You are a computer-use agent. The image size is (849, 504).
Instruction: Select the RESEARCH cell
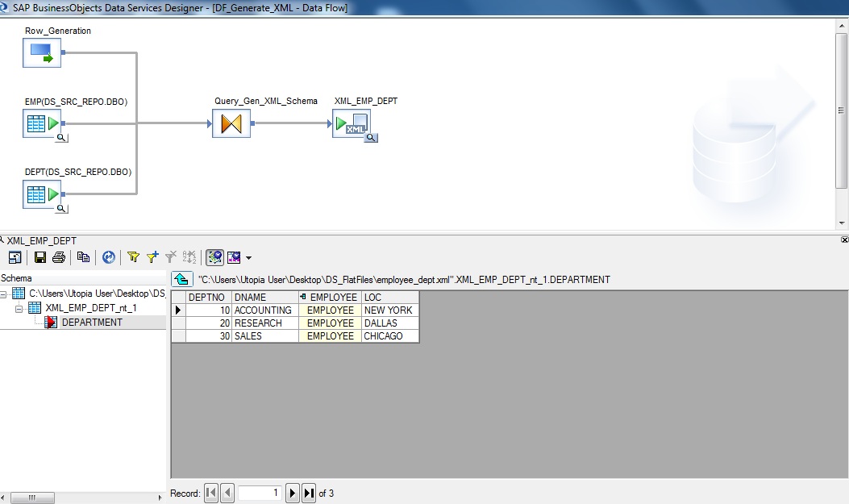[x=265, y=323]
